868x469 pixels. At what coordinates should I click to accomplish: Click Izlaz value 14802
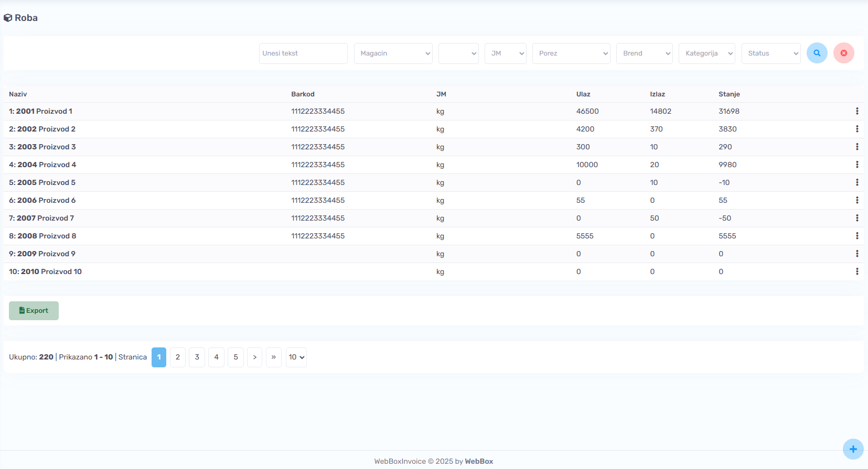tap(660, 111)
